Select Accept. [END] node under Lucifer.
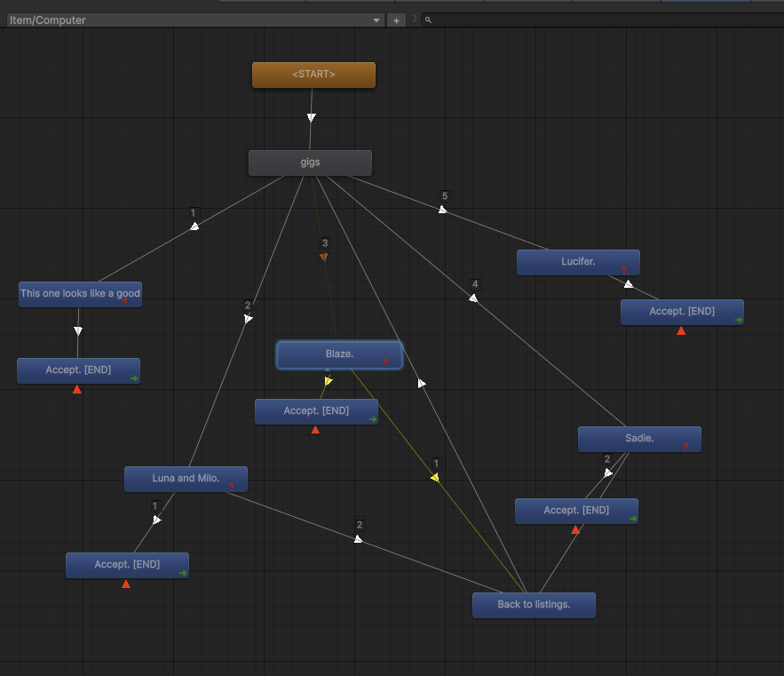This screenshot has height=676, width=784. pos(682,312)
